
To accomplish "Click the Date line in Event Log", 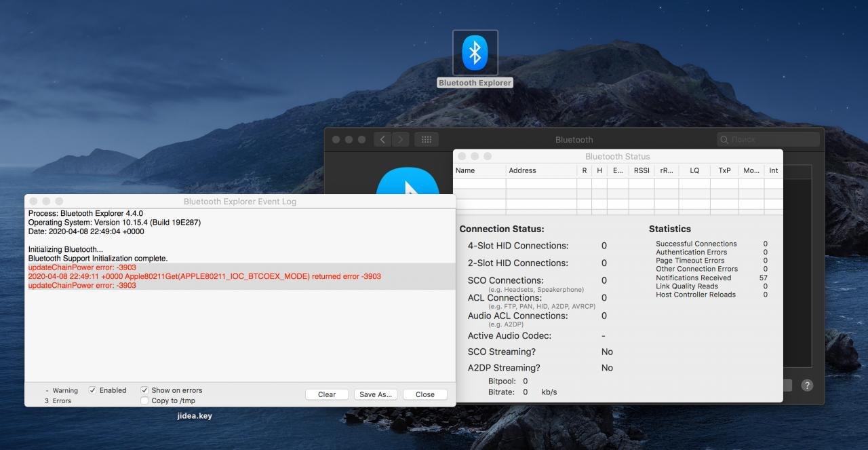I will 86,231.
